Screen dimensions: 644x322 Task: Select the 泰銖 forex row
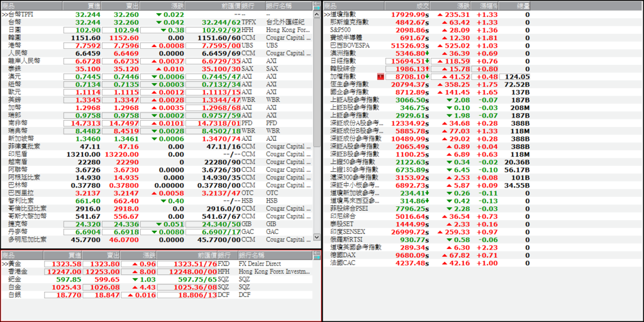(157, 69)
